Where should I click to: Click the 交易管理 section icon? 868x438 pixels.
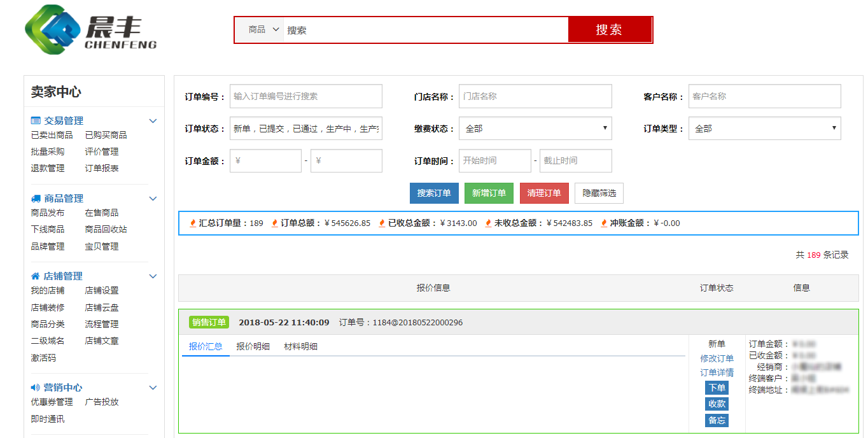click(36, 120)
